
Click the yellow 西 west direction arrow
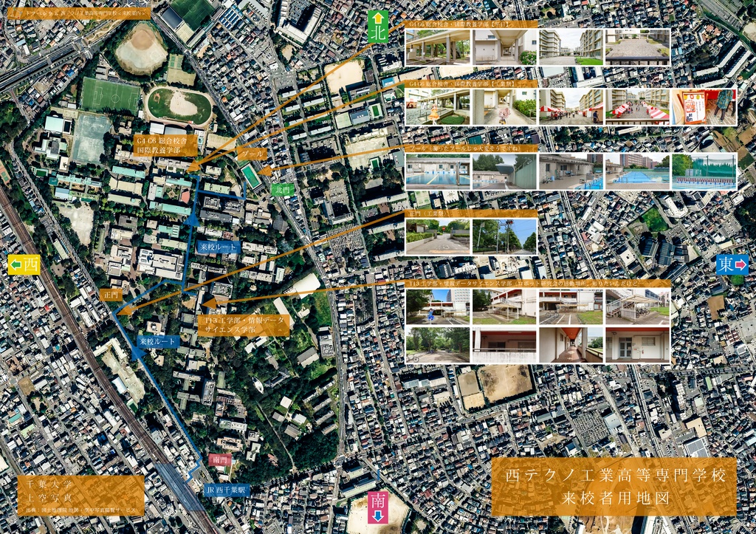(x=24, y=266)
